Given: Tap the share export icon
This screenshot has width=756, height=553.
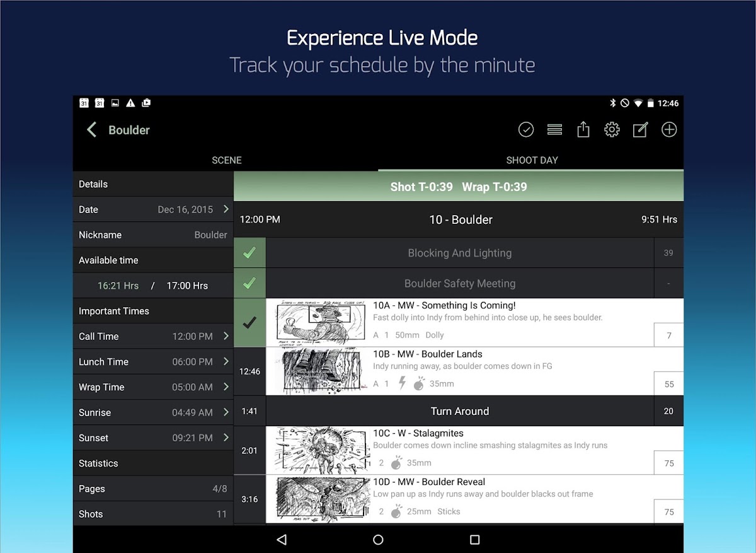Looking at the screenshot, I should point(583,130).
